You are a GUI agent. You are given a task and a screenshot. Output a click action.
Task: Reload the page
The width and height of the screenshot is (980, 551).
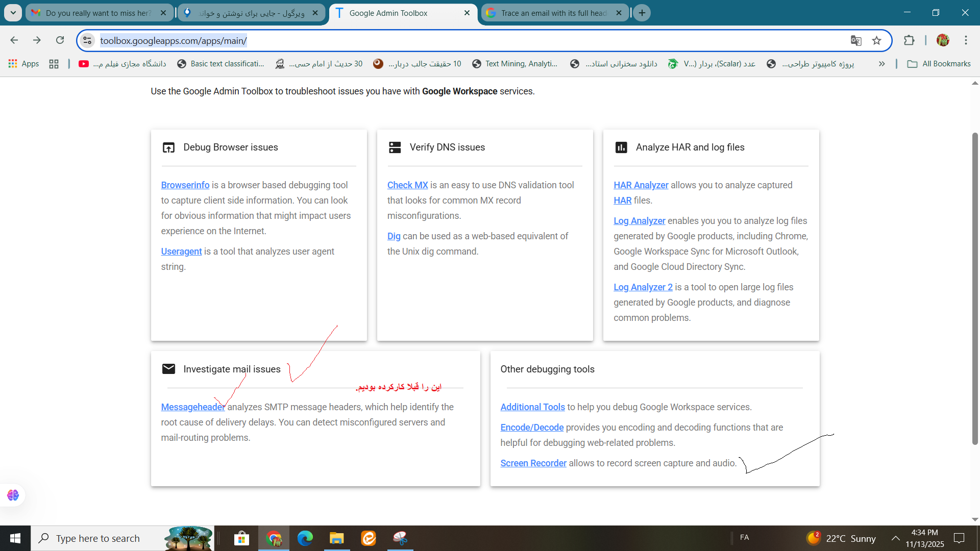click(x=60, y=40)
